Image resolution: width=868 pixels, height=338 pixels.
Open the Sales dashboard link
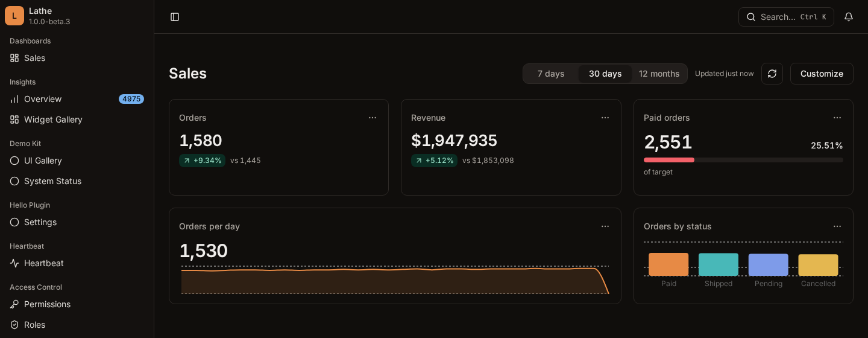click(x=77, y=58)
